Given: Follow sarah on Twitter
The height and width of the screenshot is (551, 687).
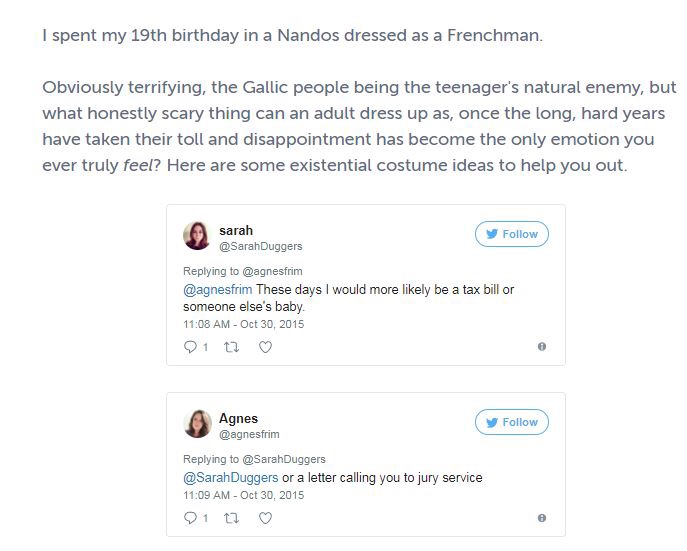Looking at the screenshot, I should click(511, 234).
